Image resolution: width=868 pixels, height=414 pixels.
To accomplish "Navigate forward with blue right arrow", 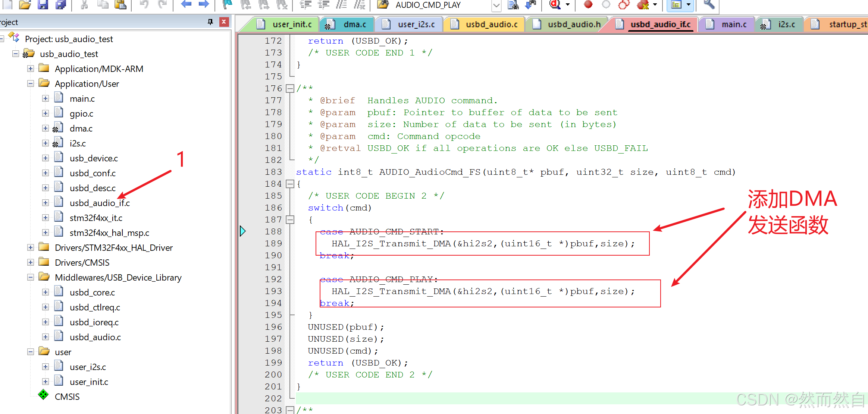I will pos(204,4).
